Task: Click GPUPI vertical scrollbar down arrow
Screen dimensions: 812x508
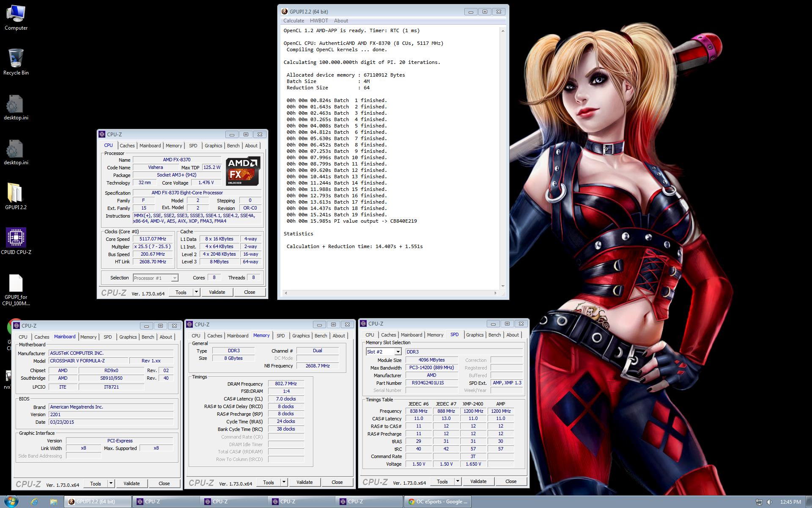Action: click(503, 286)
